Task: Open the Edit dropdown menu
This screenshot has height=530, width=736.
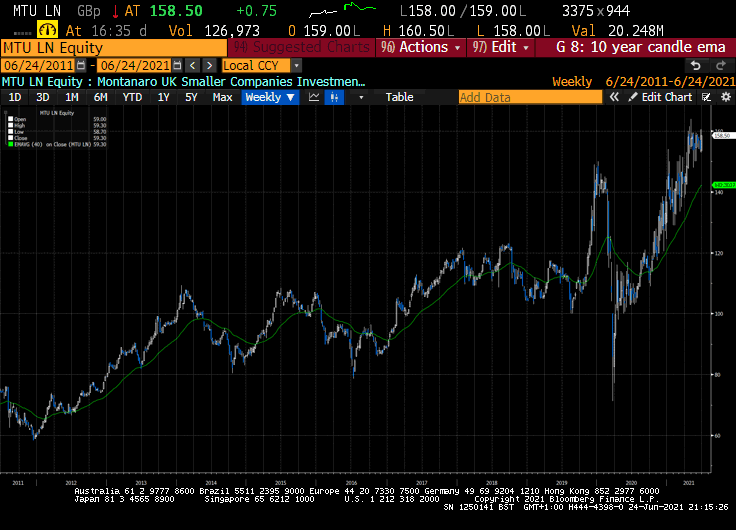Action: (500, 47)
